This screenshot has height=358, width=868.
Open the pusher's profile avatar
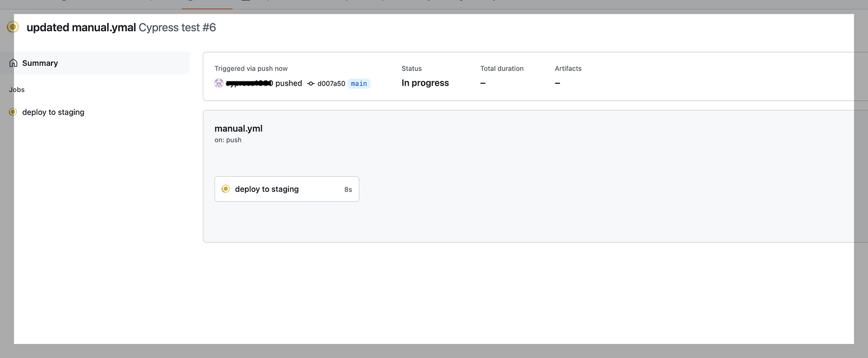point(219,83)
